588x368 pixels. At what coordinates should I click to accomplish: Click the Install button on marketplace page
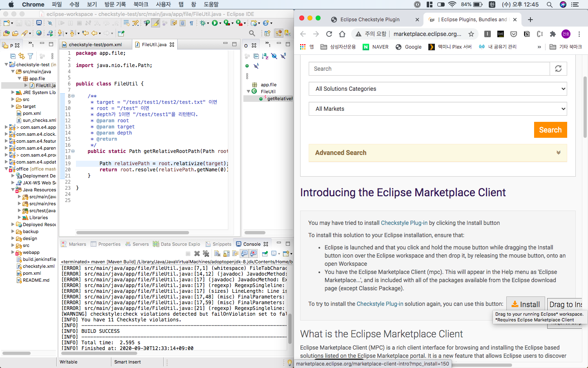(x=526, y=304)
